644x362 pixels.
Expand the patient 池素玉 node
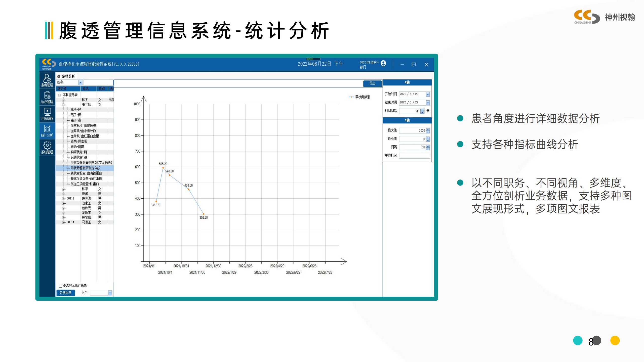coord(64,203)
